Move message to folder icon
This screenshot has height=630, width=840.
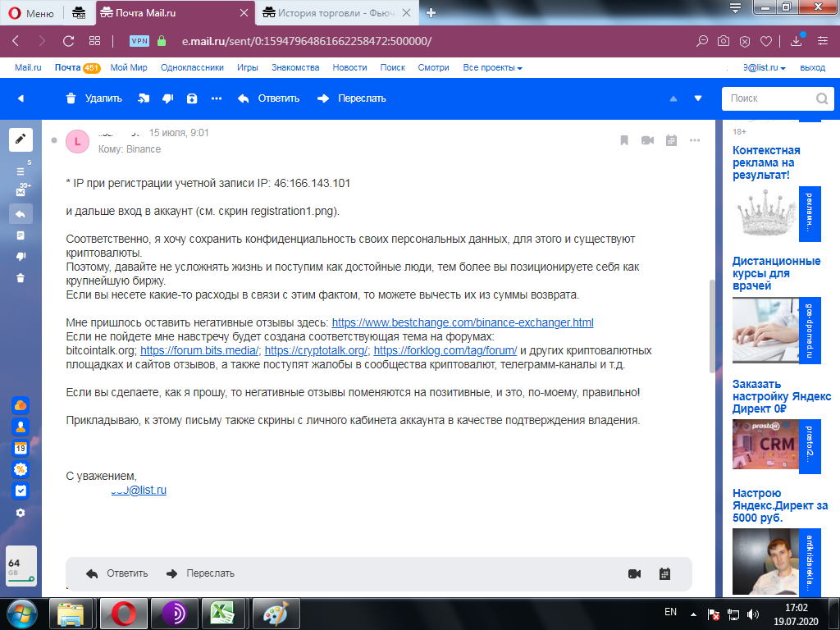144,98
